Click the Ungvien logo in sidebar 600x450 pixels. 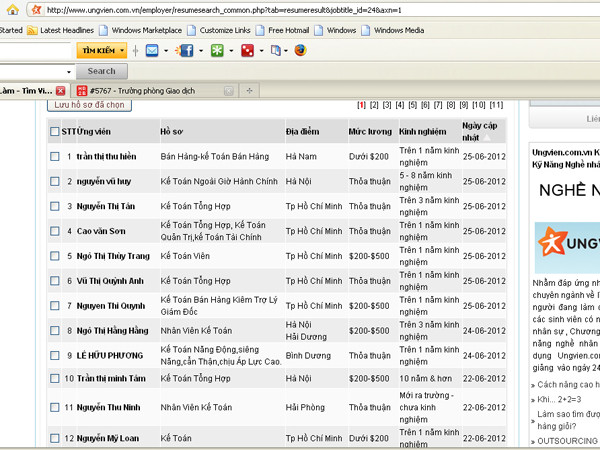[567, 243]
